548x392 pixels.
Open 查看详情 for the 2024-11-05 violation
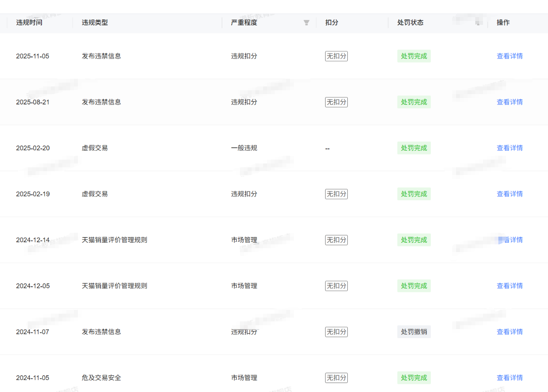tap(509, 378)
